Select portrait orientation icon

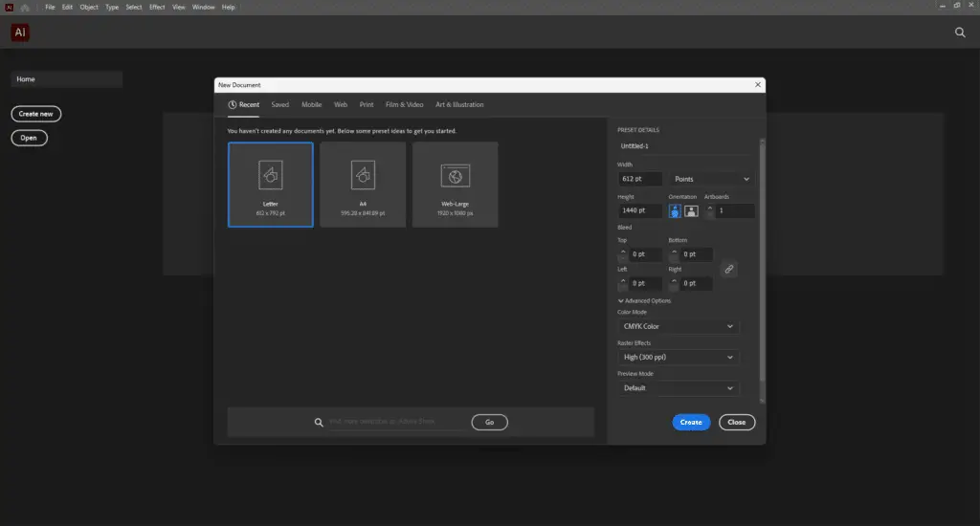(675, 211)
